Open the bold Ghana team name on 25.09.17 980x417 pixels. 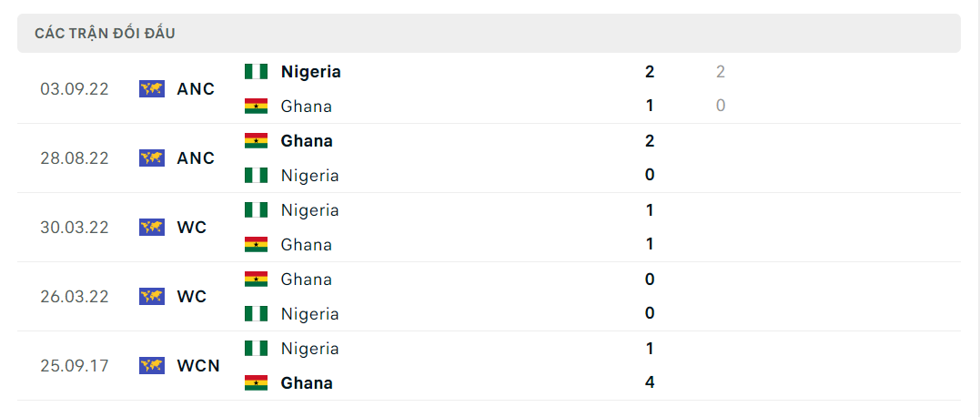307,382
